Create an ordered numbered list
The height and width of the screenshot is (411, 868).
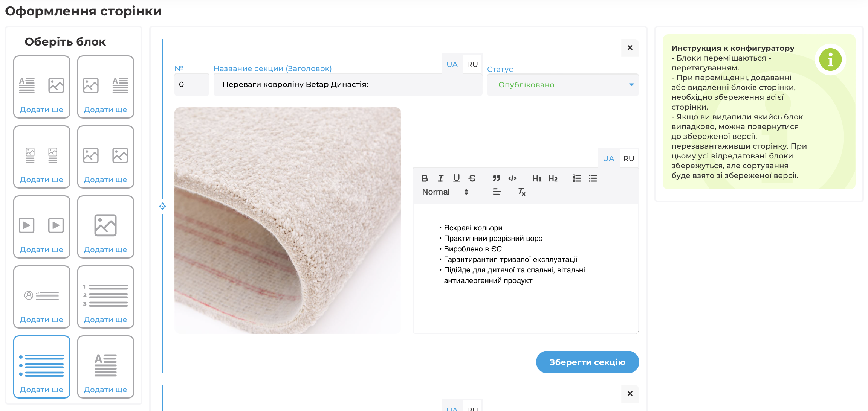pos(577,178)
